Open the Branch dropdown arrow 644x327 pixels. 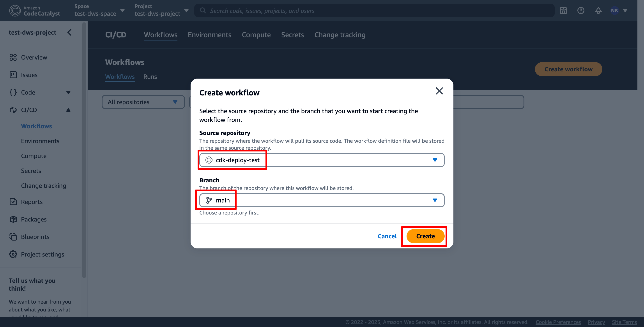point(435,200)
